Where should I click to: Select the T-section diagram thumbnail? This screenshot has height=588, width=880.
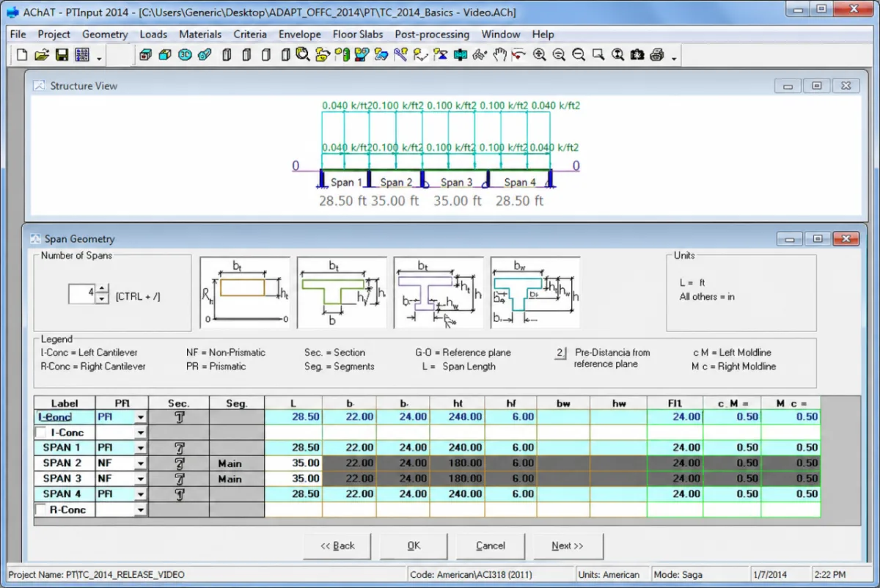pyautogui.click(x=342, y=293)
